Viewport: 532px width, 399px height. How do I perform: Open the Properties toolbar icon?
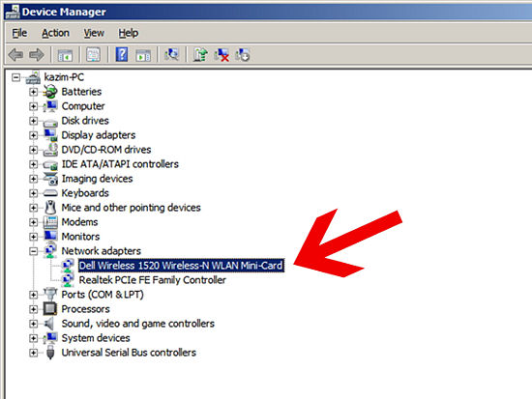(x=93, y=54)
